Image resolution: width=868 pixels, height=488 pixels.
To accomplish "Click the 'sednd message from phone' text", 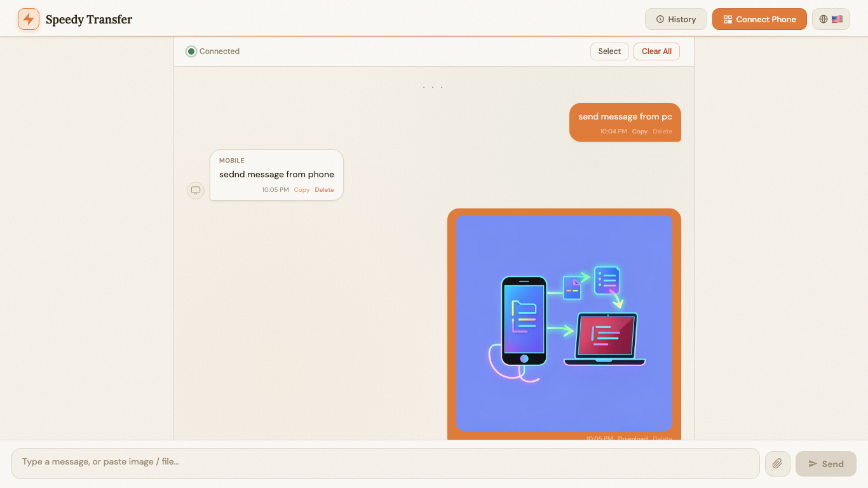I will tap(276, 174).
